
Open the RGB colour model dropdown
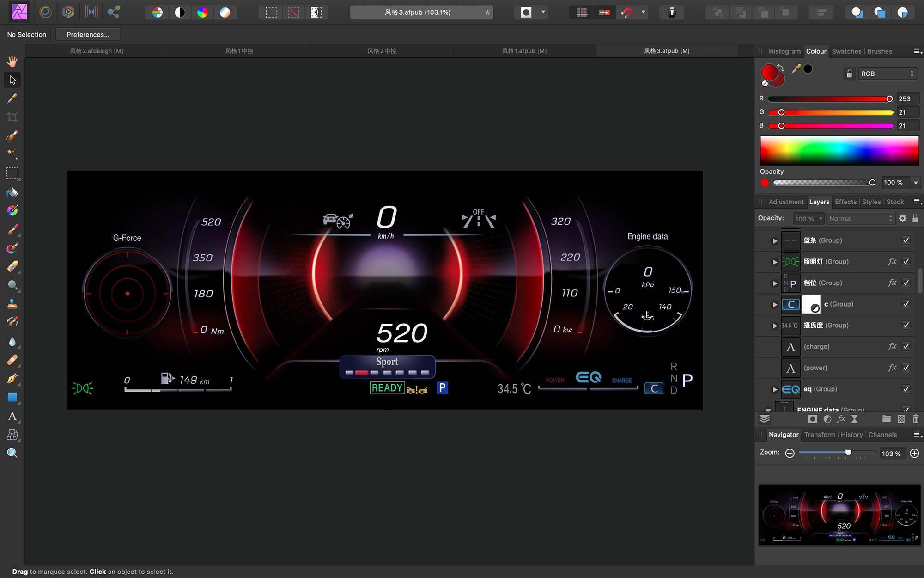coord(887,74)
